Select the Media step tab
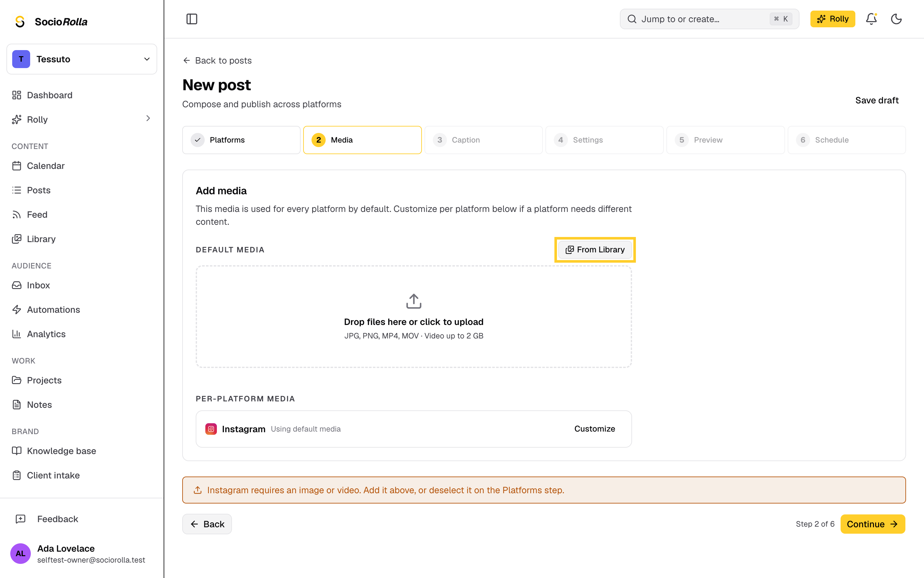Image resolution: width=924 pixels, height=578 pixels. click(362, 140)
